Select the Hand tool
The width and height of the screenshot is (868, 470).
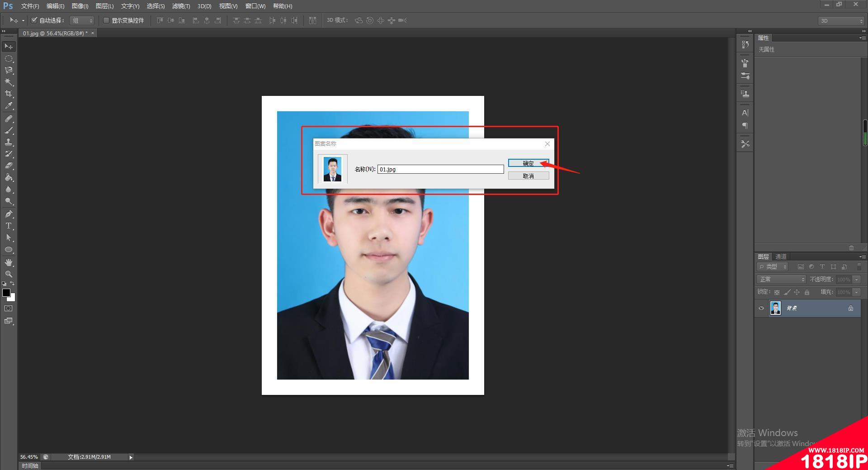pos(9,262)
